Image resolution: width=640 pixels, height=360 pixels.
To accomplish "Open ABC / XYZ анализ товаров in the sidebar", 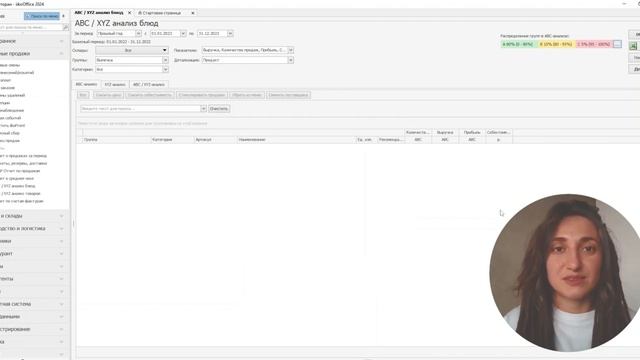I will [21, 193].
